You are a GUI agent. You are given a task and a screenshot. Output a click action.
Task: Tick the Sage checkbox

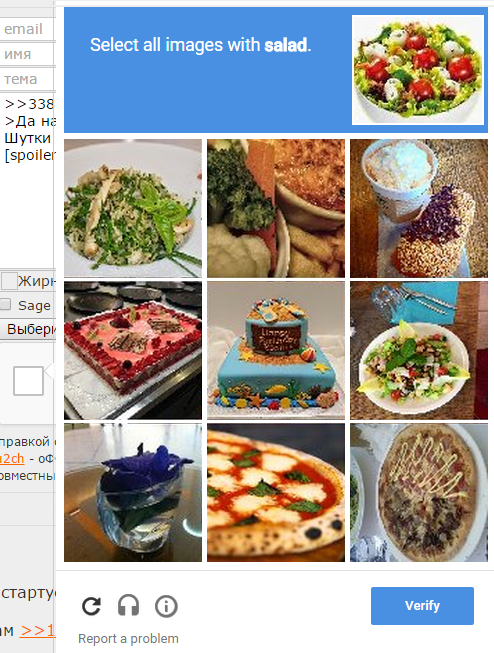point(5,304)
